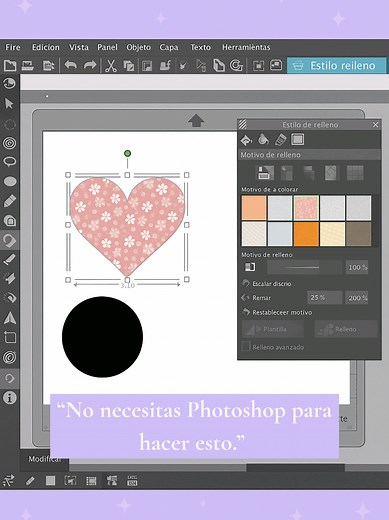Choose the pink floral pattern swatch
389x520 pixels.
pyautogui.click(x=306, y=208)
